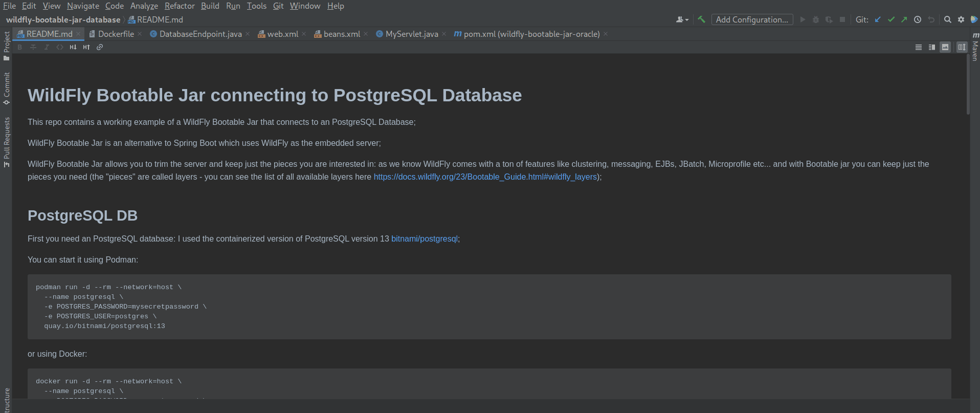
Task: Click the Git Push arrow icon
Action: pos(904,19)
